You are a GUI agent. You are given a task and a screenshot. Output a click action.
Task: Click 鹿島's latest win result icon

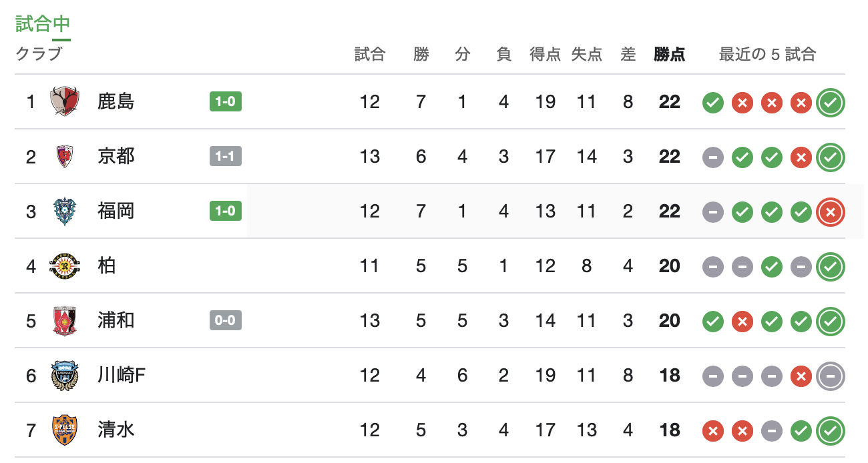coord(831,102)
